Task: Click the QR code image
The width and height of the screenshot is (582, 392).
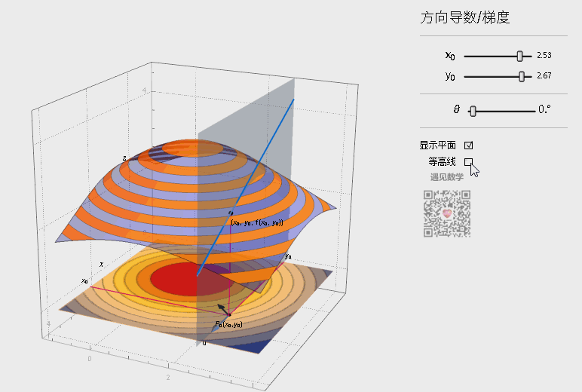Action: (x=447, y=213)
